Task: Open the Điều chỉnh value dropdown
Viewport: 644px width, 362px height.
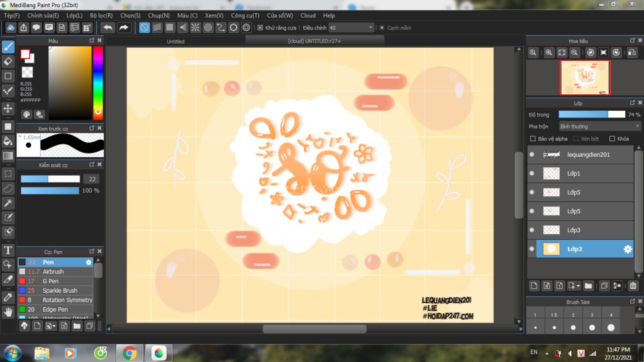Action: [351, 28]
